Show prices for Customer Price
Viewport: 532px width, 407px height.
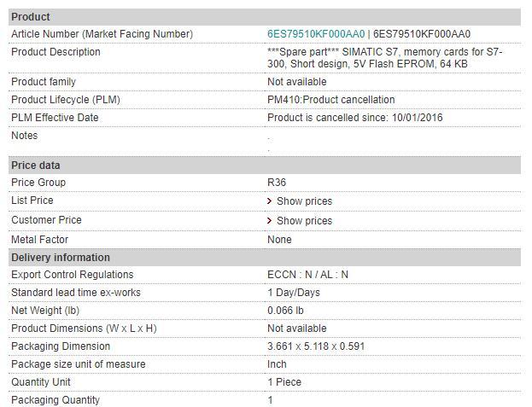[304, 221]
